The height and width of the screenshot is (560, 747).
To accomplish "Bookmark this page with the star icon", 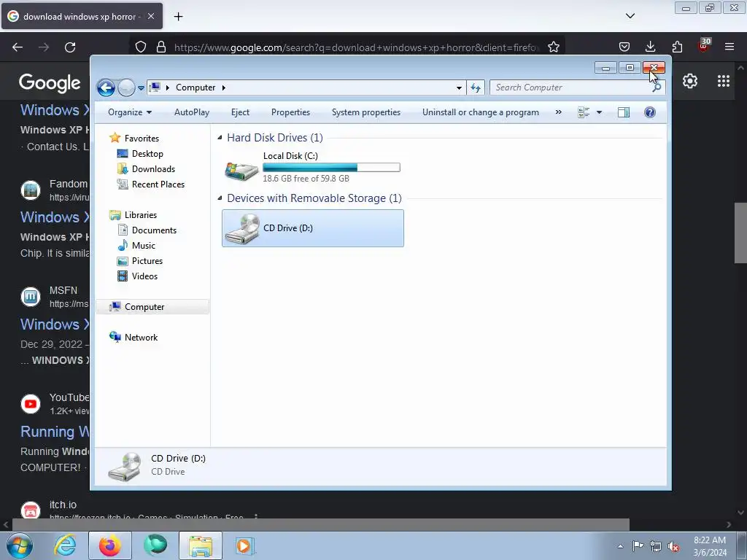I will click(554, 47).
